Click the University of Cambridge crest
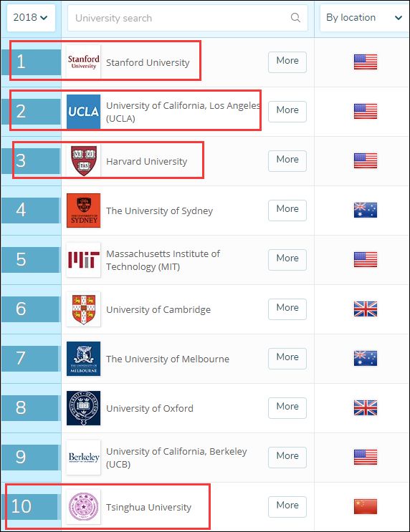 click(84, 309)
